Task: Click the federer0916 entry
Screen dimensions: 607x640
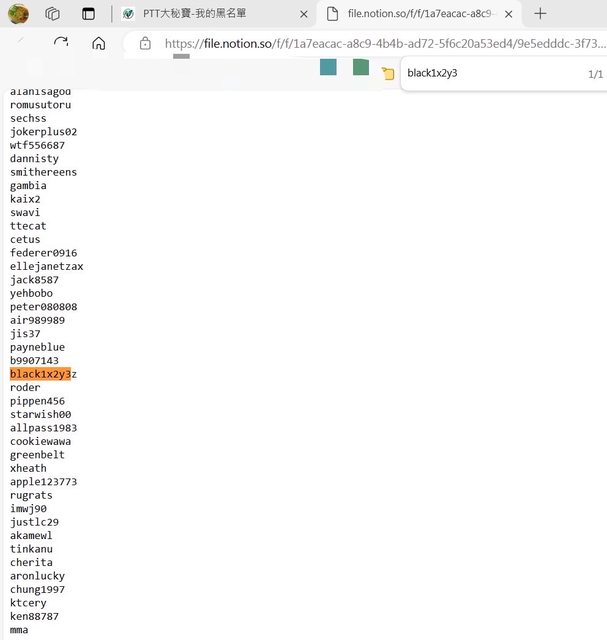Action: (x=43, y=253)
